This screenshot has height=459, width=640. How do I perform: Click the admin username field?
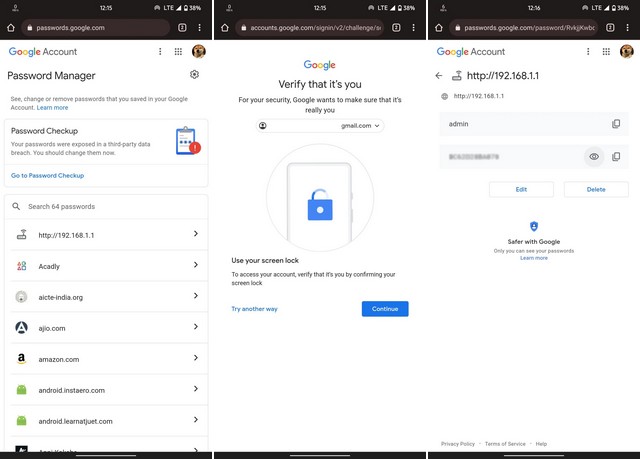pyautogui.click(x=534, y=124)
